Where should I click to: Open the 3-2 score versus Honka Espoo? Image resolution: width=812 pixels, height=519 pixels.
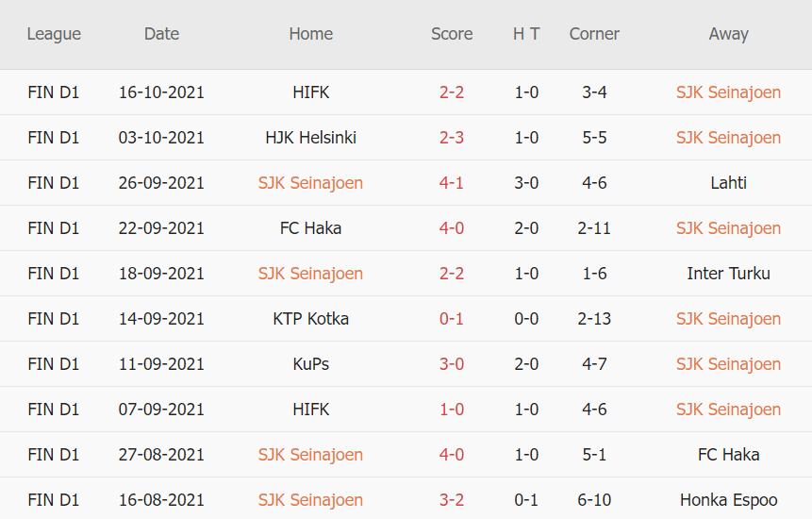point(452,500)
